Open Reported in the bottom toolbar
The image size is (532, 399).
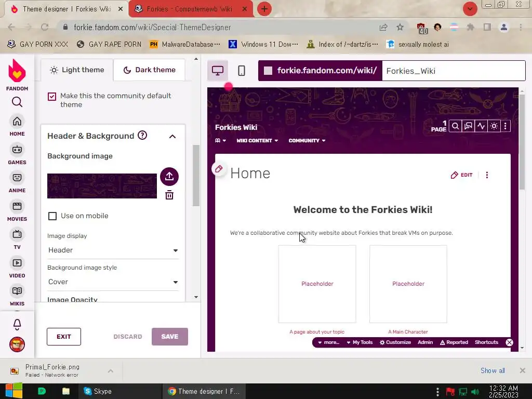[454, 342]
